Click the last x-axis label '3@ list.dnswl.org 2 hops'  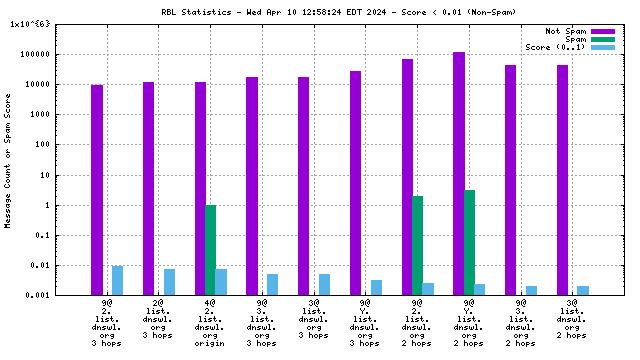pyautogui.click(x=571, y=319)
